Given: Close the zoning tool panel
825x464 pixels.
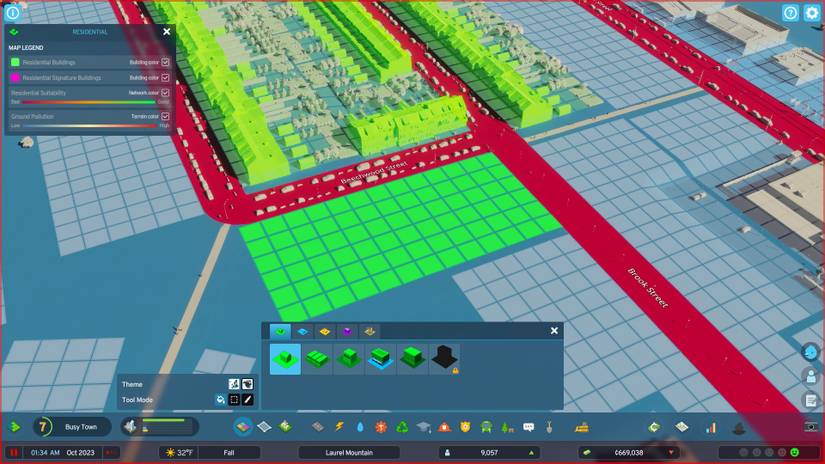Looking at the screenshot, I should pyautogui.click(x=554, y=331).
